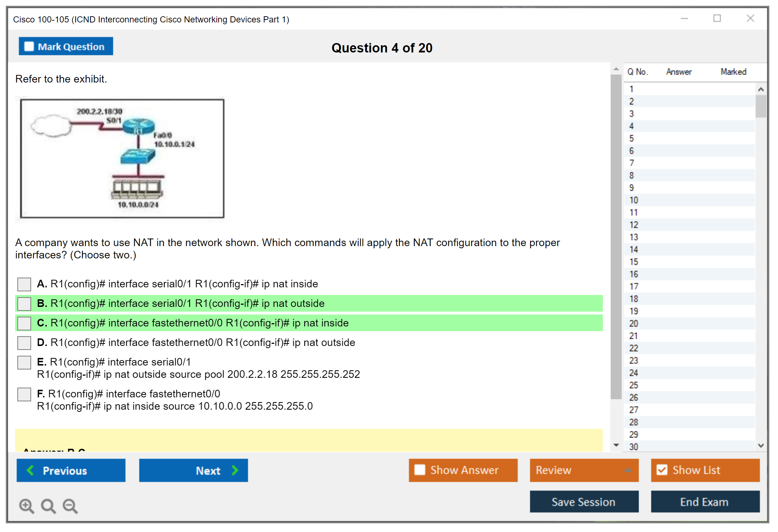Screen dimensions: 778x532
Task: Enable the Show Answer checkbox
Action: point(420,470)
